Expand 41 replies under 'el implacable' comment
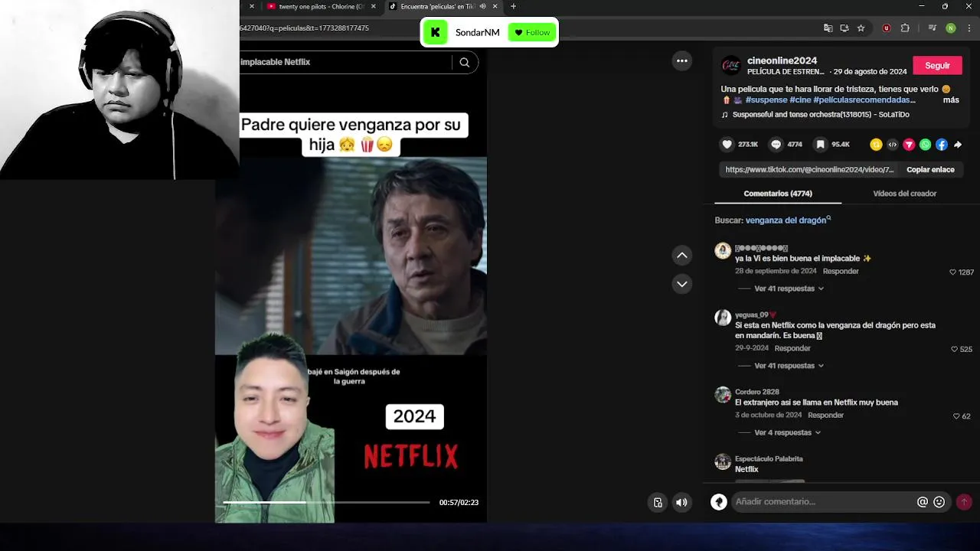Screen dimensions: 980x551 click(x=789, y=289)
